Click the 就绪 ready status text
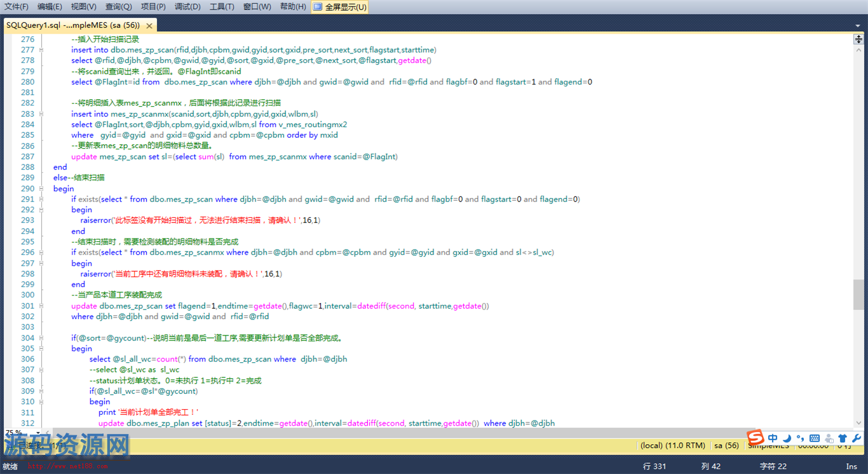The width and height of the screenshot is (868, 474). coord(10,466)
